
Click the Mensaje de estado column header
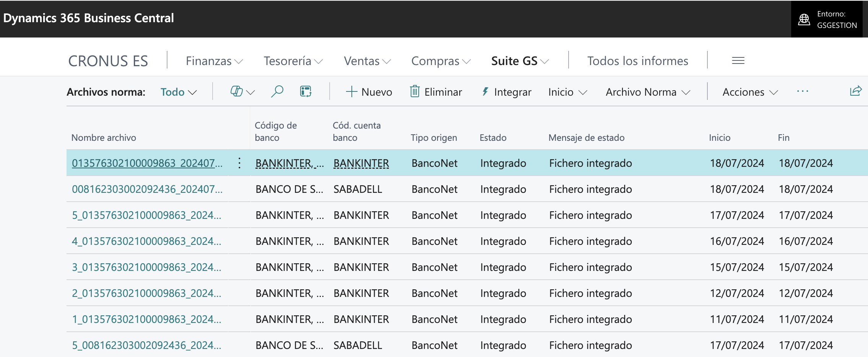pyautogui.click(x=586, y=138)
